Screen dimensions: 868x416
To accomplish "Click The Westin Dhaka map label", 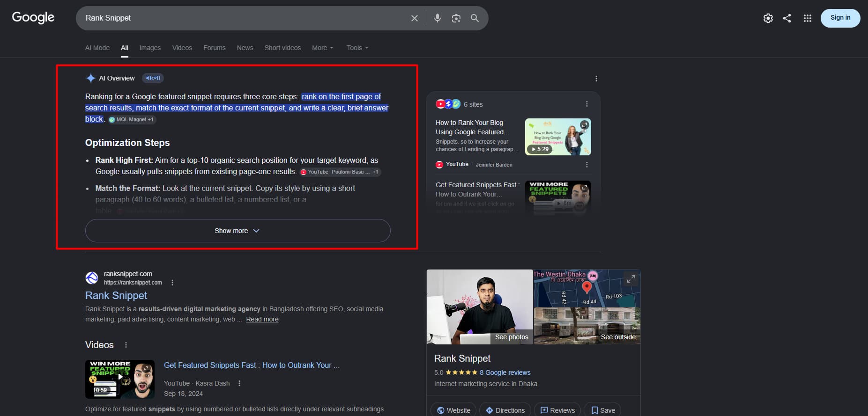I will 559,274.
